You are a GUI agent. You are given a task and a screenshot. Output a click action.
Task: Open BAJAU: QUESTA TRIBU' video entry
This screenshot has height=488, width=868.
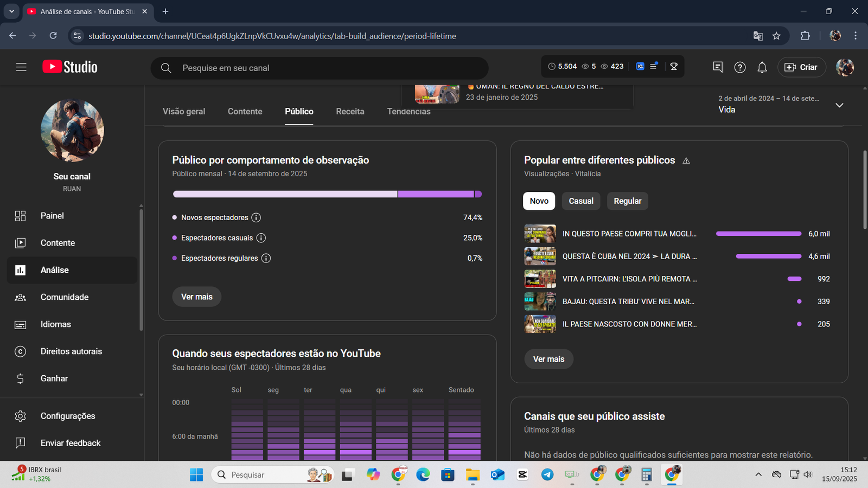[x=628, y=301]
